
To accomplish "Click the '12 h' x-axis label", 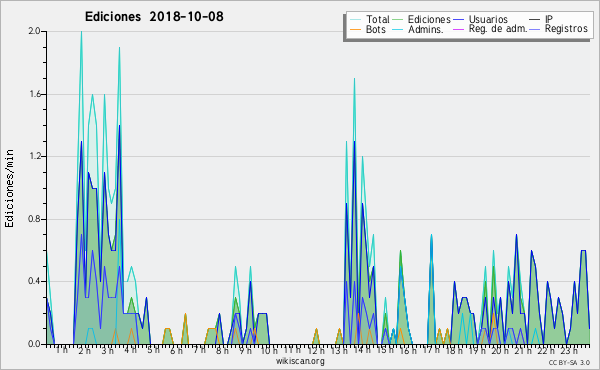I will coord(316,351).
